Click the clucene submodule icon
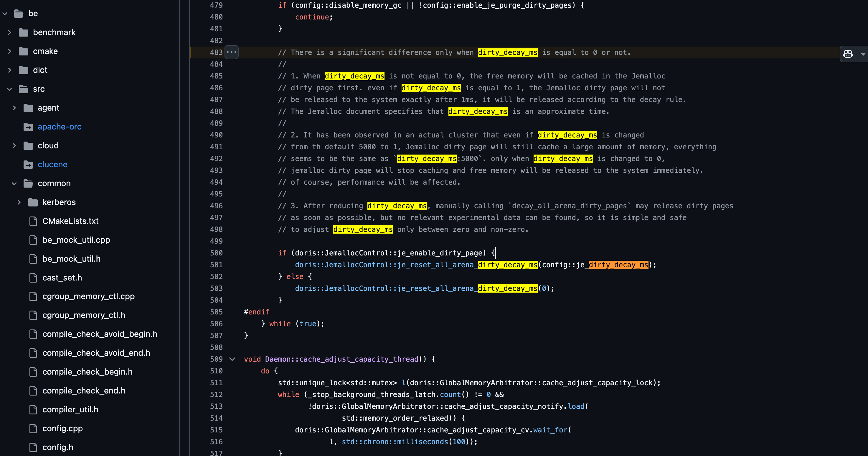The height and width of the screenshot is (456, 868). point(28,165)
